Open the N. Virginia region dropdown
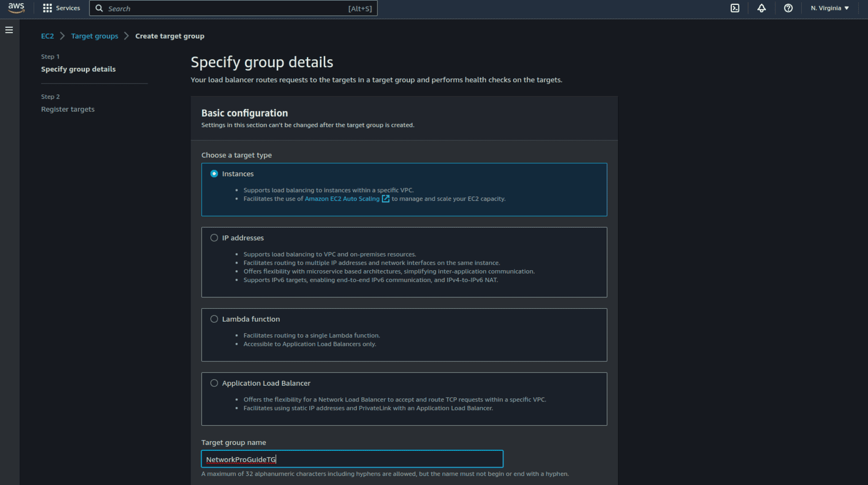The image size is (868, 485). tap(829, 8)
